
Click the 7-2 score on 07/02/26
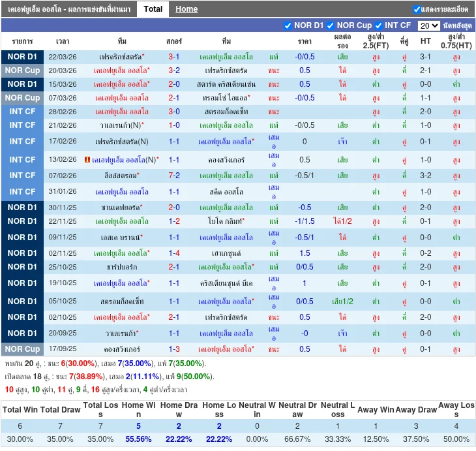click(x=174, y=176)
